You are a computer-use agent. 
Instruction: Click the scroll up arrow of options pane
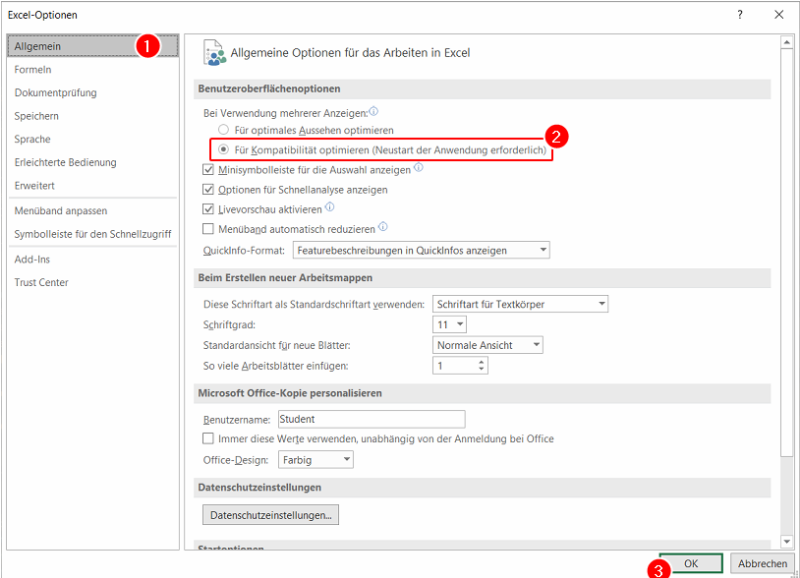(x=787, y=42)
